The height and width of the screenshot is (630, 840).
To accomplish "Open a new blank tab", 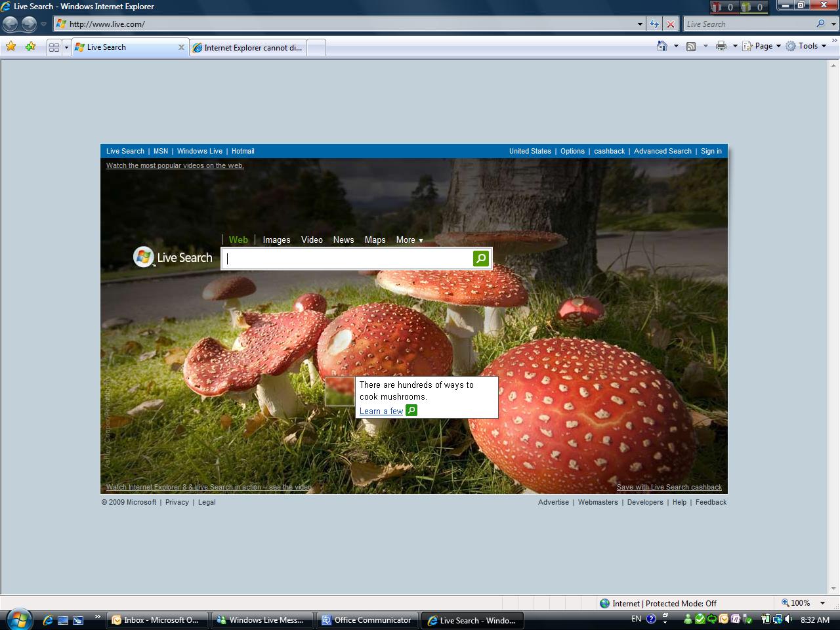I will [316, 47].
